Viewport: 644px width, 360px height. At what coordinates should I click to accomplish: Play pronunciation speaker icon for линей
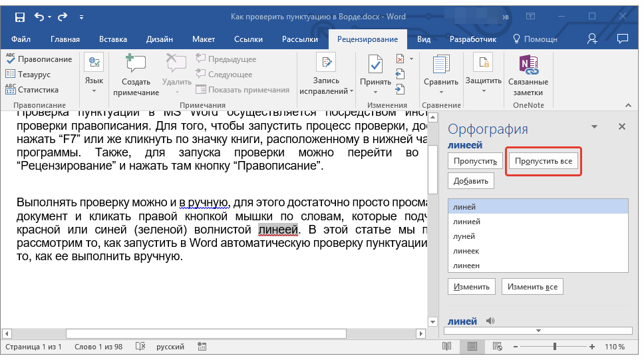[x=491, y=321]
